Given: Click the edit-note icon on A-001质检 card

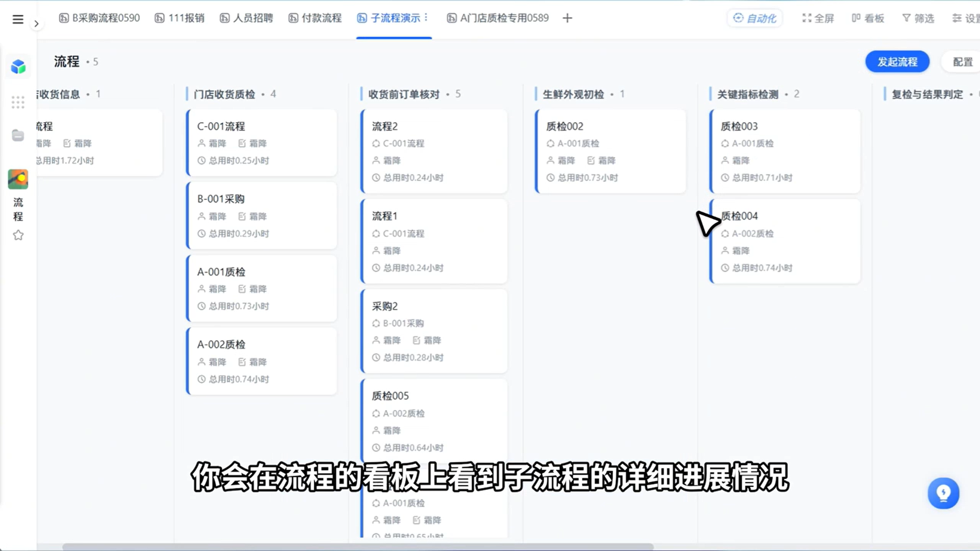Looking at the screenshot, I should pos(242,289).
